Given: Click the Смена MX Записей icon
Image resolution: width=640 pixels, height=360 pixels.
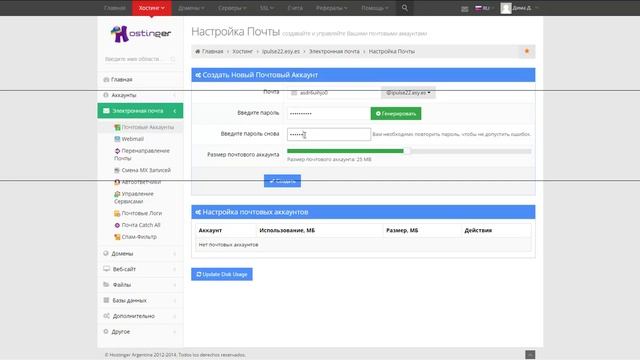Looking at the screenshot, I should [117, 170].
